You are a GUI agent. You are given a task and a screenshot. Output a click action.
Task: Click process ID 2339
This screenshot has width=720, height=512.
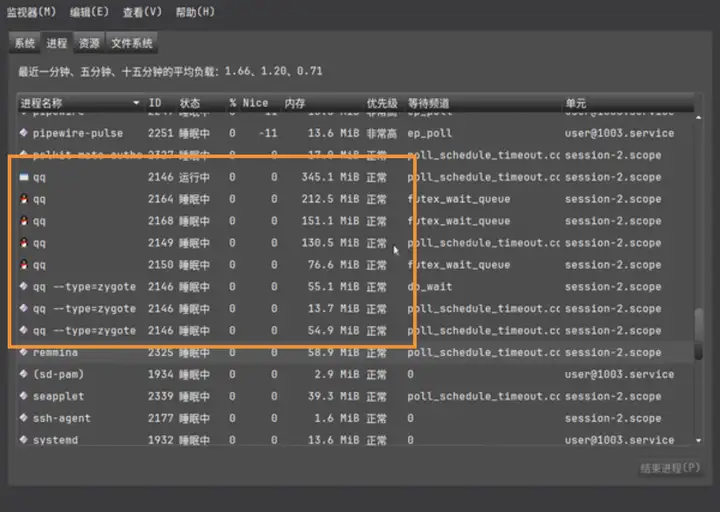coord(160,396)
